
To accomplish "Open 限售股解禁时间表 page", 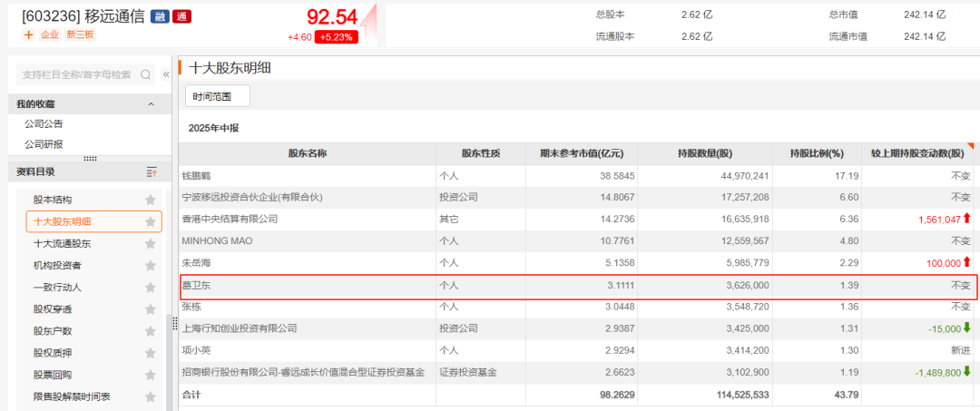I will pyautogui.click(x=72, y=396).
